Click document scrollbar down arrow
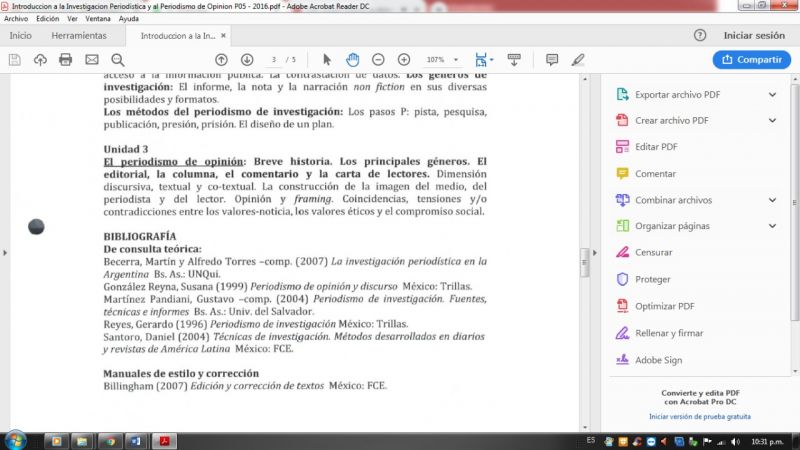This screenshot has width=800, height=450. pos(585,427)
